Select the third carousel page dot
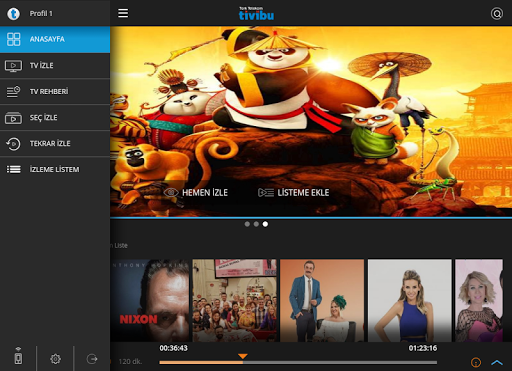This screenshot has width=512, height=371. click(265, 224)
